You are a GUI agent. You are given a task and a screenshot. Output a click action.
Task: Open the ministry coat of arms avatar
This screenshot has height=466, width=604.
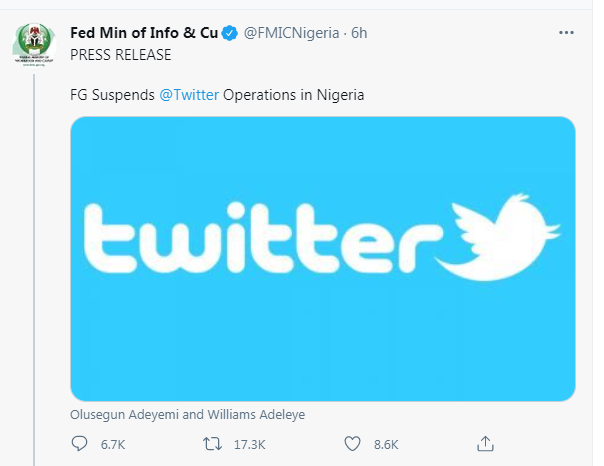pos(34,44)
